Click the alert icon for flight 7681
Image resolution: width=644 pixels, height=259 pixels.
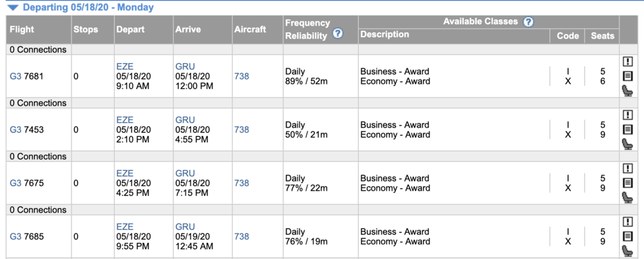tap(628, 62)
